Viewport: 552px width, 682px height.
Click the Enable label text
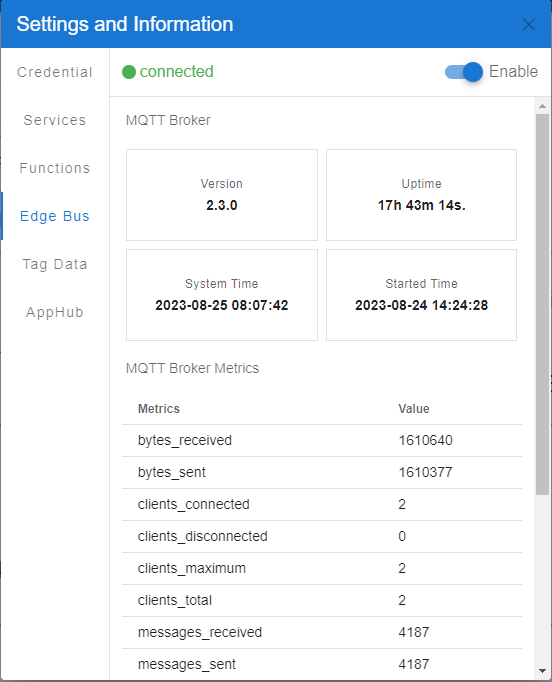(x=513, y=71)
